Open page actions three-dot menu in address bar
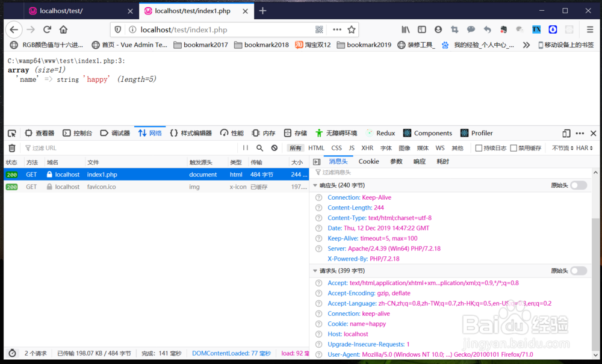Screen dimensions: 602x364 click(337, 29)
